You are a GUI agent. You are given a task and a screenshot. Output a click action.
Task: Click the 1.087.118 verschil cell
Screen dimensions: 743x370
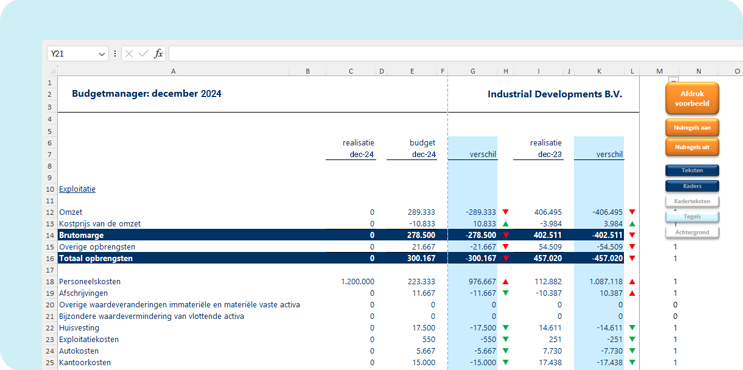click(607, 281)
